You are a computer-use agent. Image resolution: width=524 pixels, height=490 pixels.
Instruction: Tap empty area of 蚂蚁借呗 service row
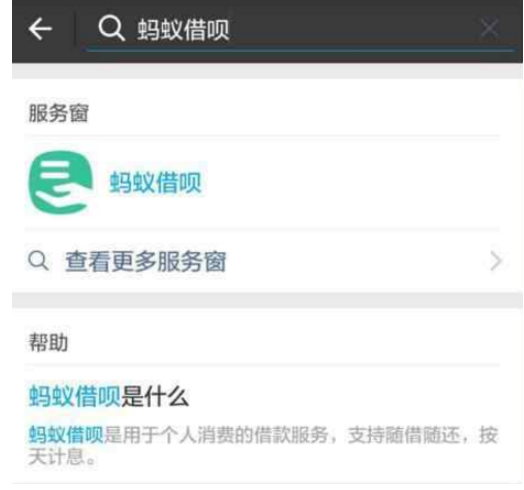click(x=351, y=182)
